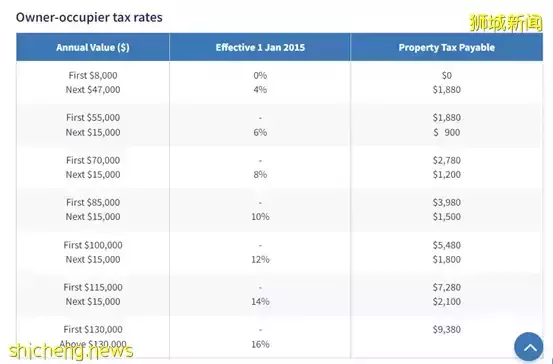Click the 10% rate value

pos(260,217)
